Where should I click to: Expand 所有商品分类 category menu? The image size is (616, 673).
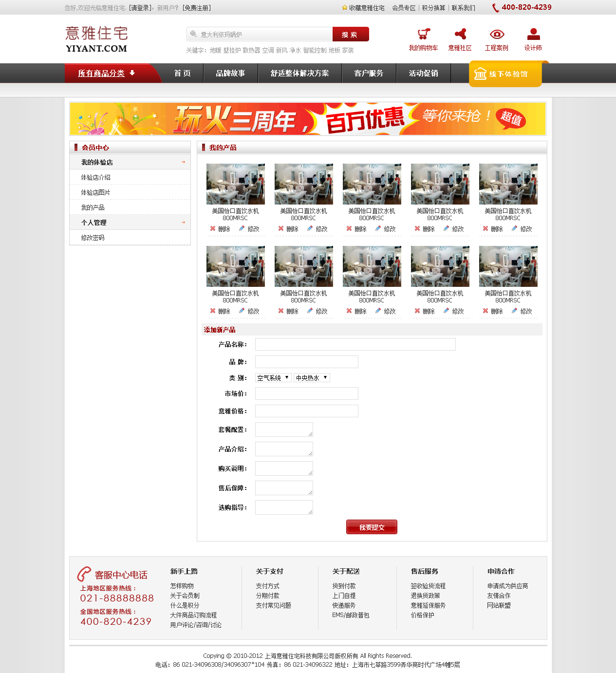[107, 73]
